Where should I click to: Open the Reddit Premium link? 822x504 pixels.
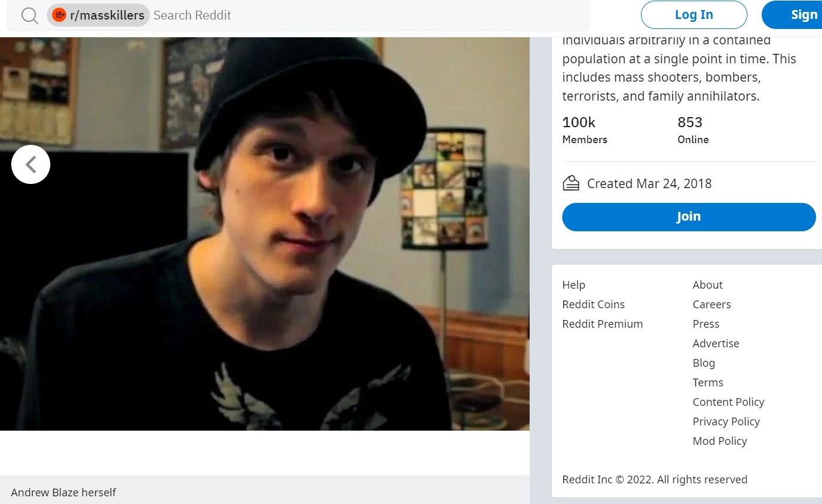602,324
